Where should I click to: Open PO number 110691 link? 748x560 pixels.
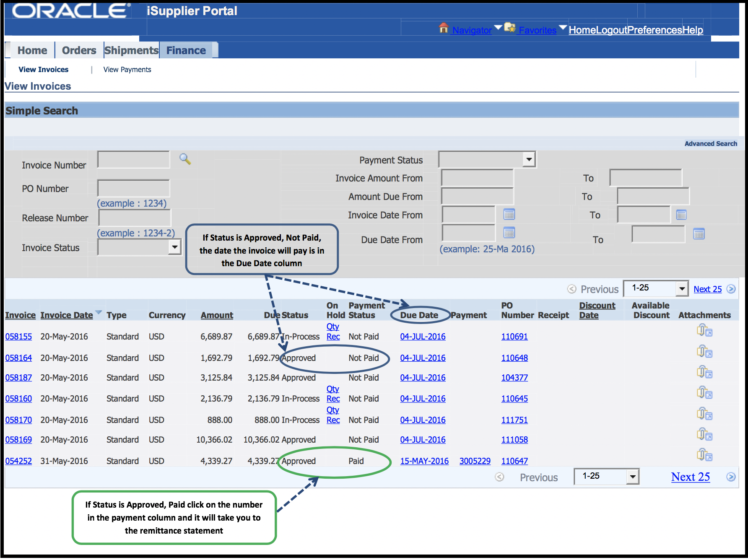coord(514,337)
